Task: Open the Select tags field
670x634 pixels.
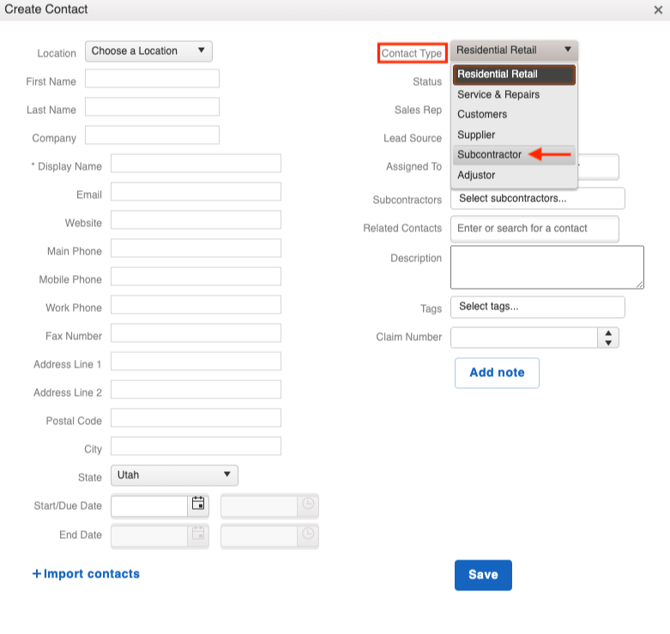Action: [x=537, y=307]
